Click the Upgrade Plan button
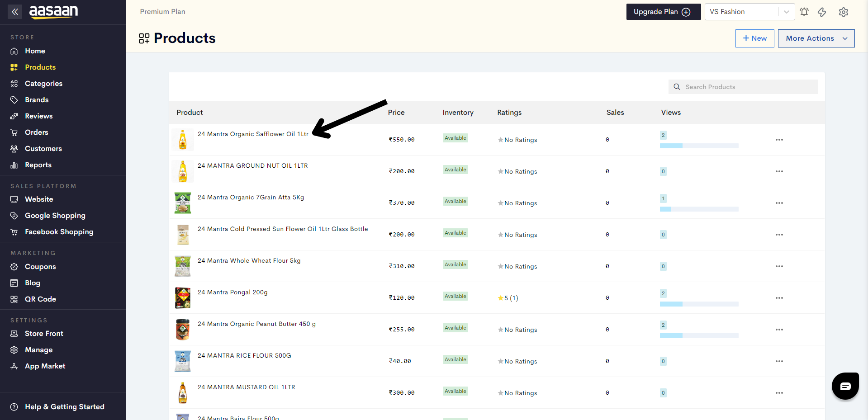Viewport: 868px width, 420px height. click(x=663, y=12)
